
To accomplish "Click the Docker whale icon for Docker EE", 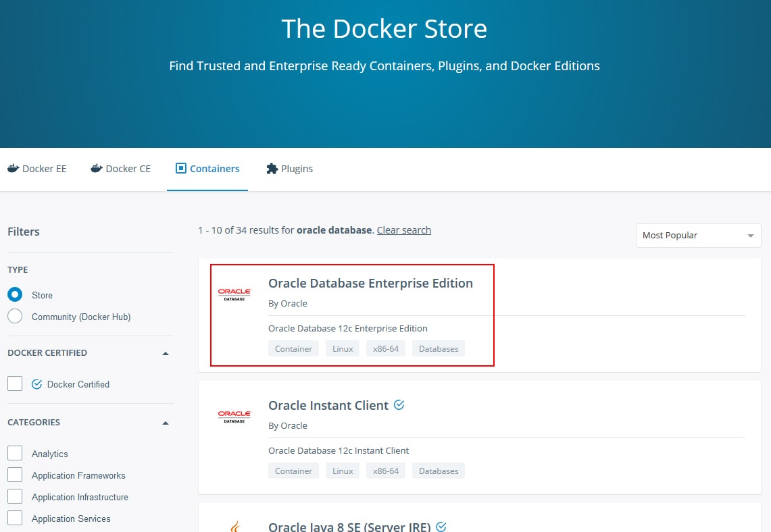I will coord(13,168).
